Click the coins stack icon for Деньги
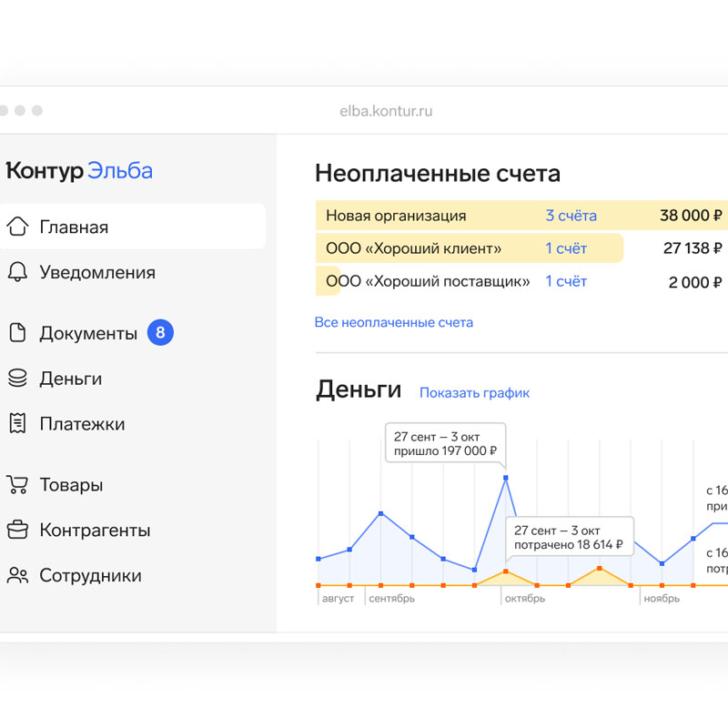Viewport: 728px width, 728px height. (x=17, y=379)
